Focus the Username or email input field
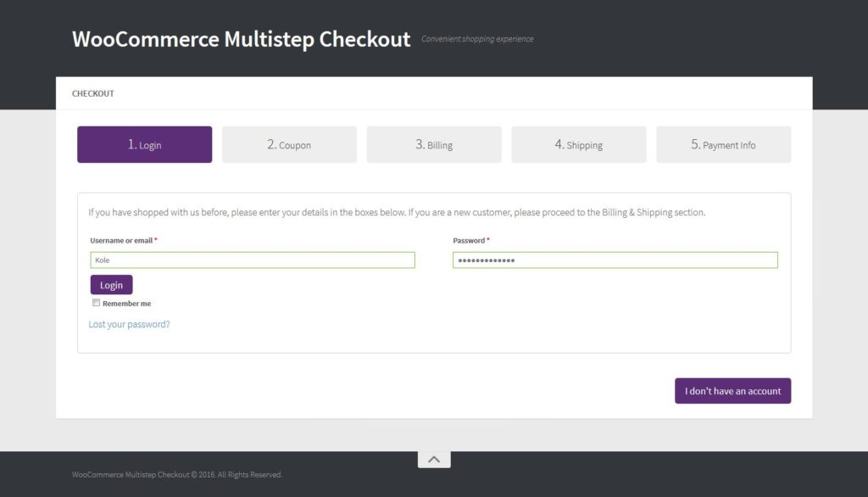The width and height of the screenshot is (868, 497). pos(253,260)
